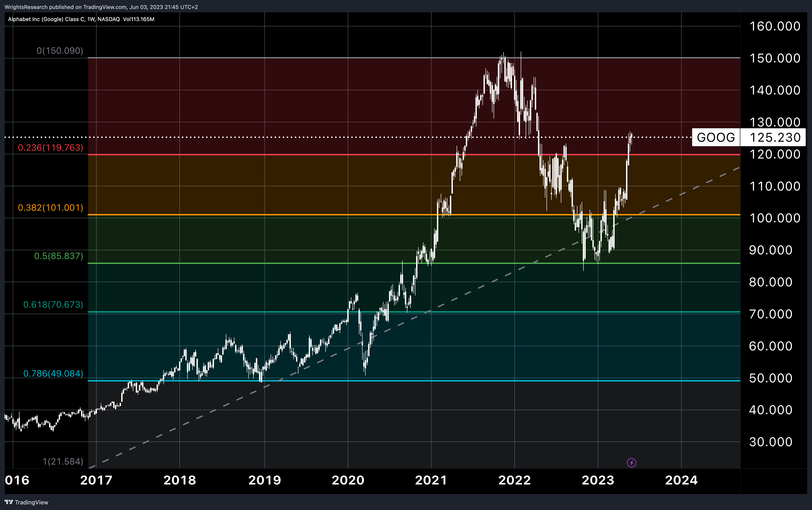Viewport: 812px width, 510px height.
Task: Click the purple lightning event icon
Action: pyautogui.click(x=631, y=463)
